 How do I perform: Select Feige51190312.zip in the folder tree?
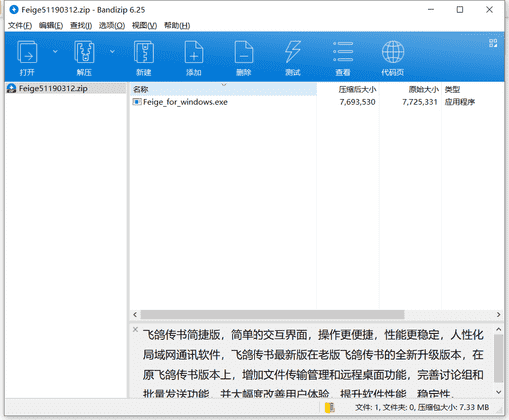tap(66, 88)
